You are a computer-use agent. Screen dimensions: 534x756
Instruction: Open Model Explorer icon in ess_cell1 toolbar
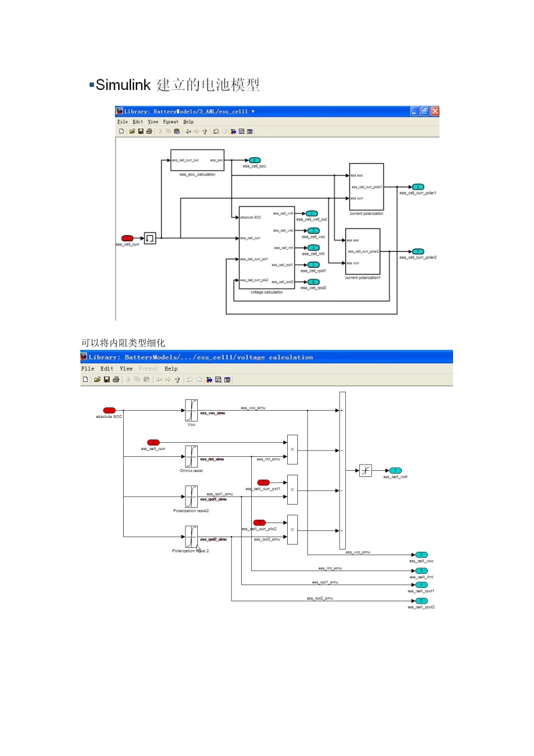pos(242,131)
